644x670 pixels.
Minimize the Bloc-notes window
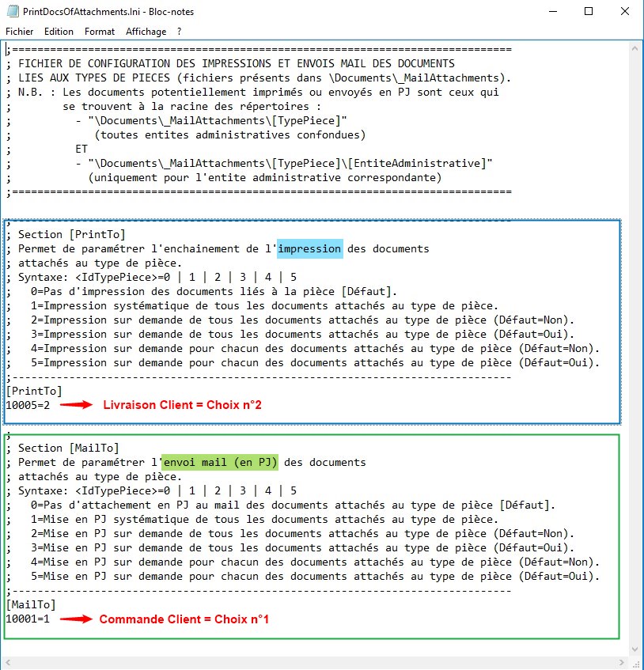point(551,12)
